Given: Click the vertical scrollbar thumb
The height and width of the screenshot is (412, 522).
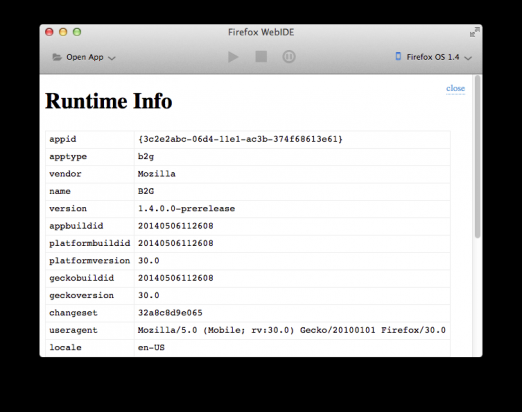Looking at the screenshot, I should [477, 157].
